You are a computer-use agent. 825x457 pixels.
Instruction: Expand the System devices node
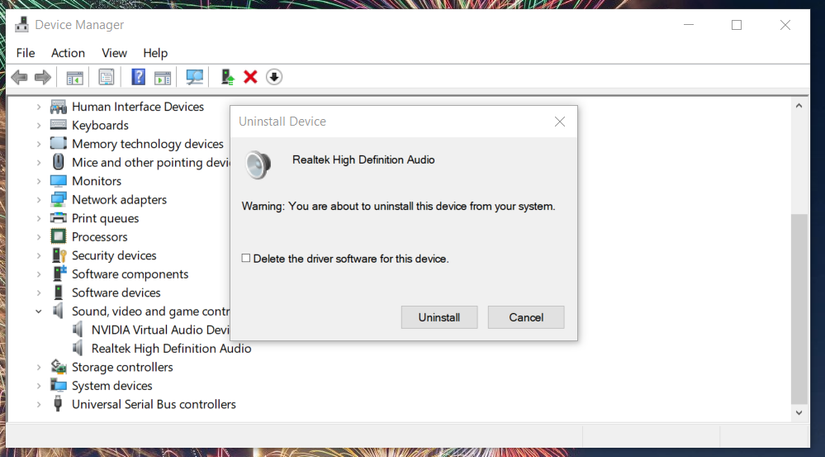[x=38, y=385]
